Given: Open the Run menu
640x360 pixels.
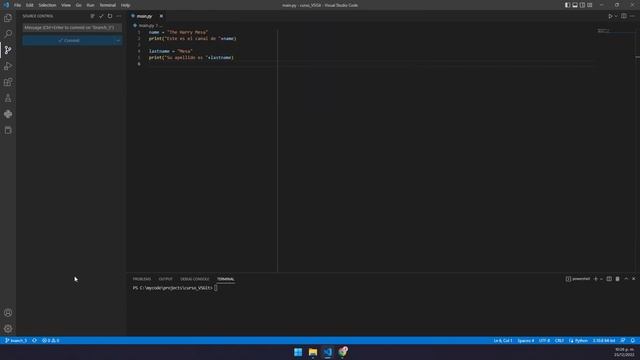Looking at the screenshot, I should [x=90, y=5].
